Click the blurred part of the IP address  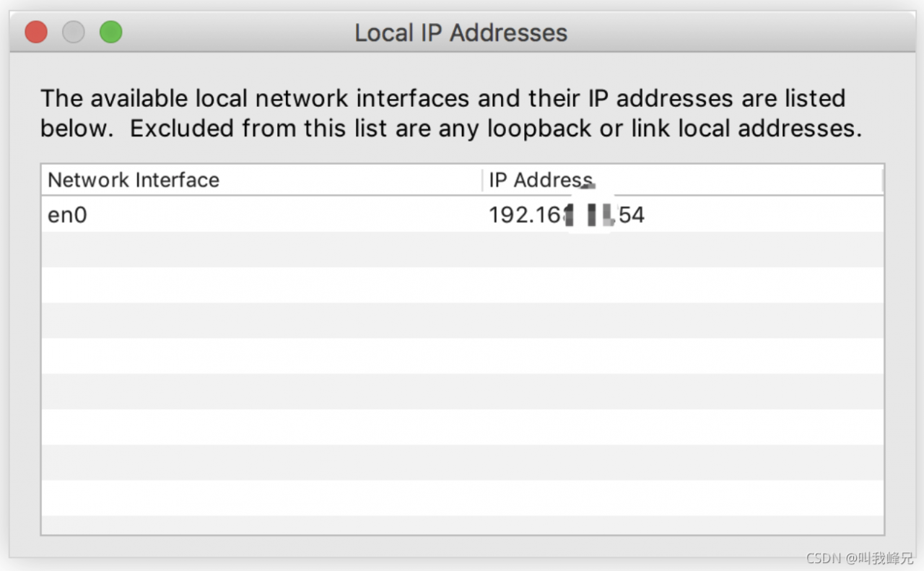[x=590, y=215]
